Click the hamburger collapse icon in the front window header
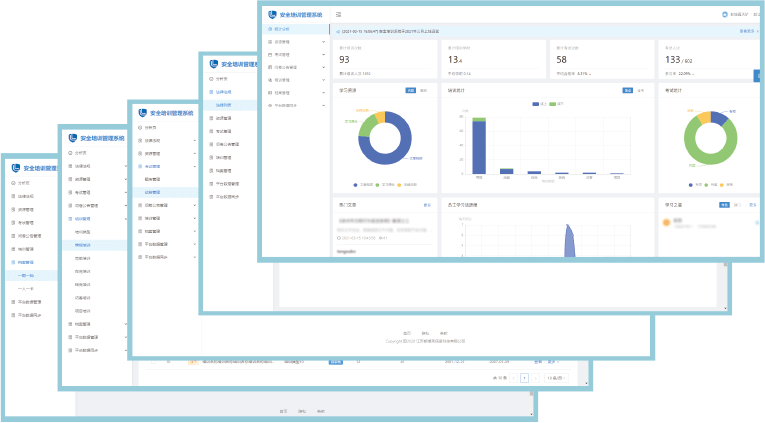Image resolution: width=765 pixels, height=423 pixels. 339,15
